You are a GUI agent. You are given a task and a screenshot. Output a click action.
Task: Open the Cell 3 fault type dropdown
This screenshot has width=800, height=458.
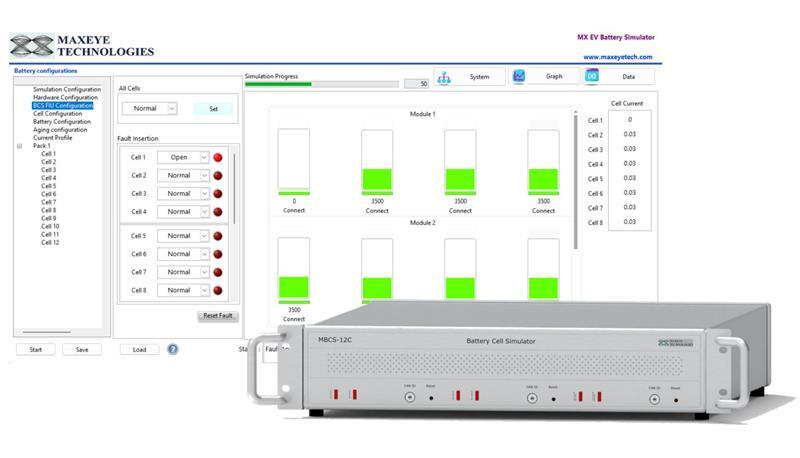coord(183,194)
